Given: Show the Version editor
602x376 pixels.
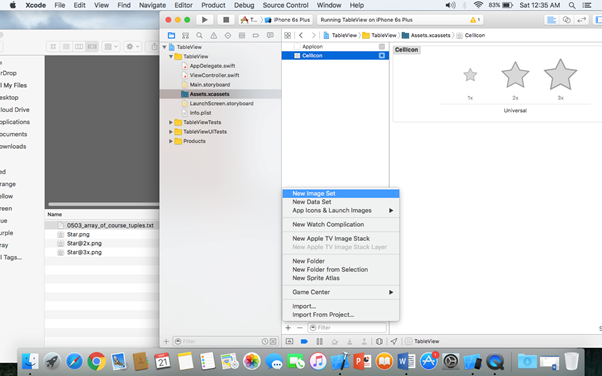Looking at the screenshot, I should (581, 20).
